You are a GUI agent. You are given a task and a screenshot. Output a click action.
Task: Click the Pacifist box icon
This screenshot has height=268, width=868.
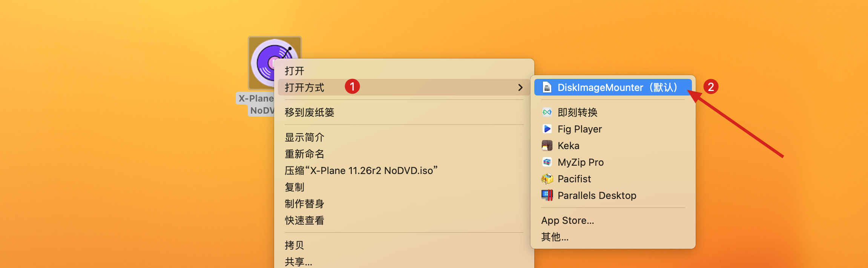547,179
